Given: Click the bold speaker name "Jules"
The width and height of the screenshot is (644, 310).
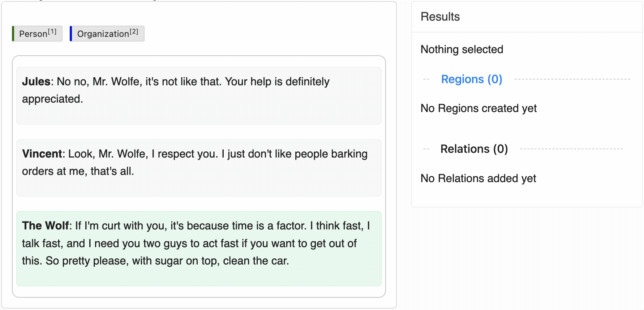Looking at the screenshot, I should pyautogui.click(x=36, y=82).
